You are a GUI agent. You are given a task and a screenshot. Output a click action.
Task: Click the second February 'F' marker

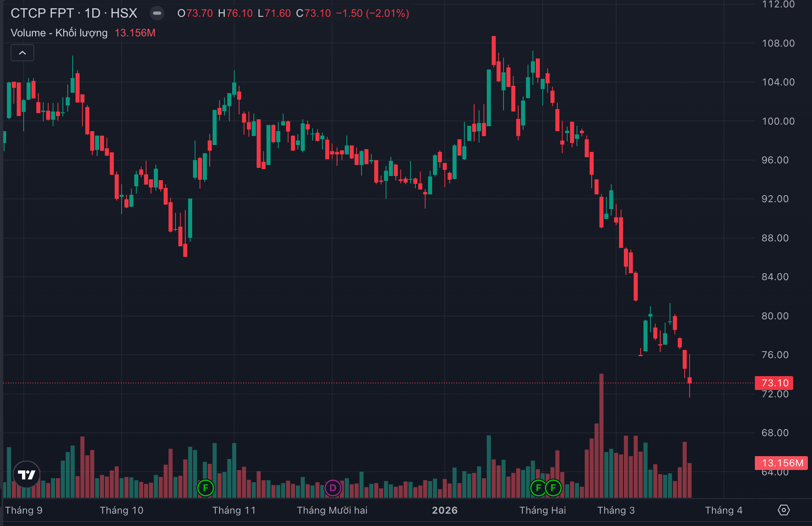coord(553,488)
